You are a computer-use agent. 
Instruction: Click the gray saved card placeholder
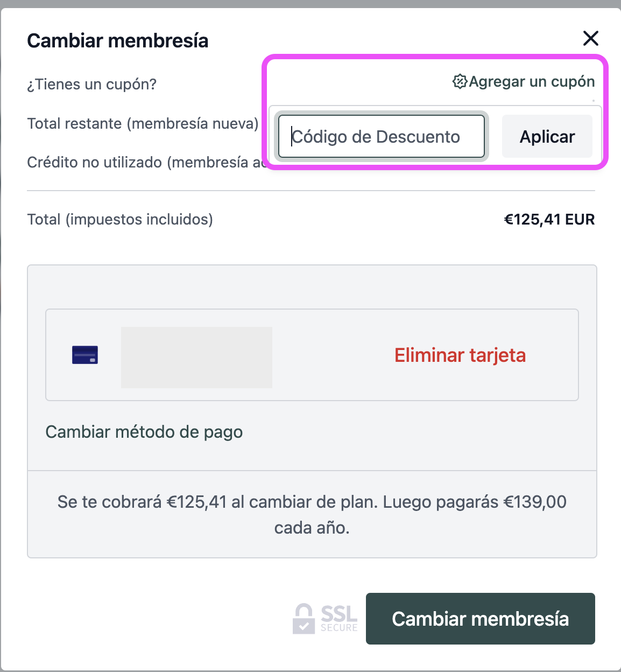coord(196,358)
